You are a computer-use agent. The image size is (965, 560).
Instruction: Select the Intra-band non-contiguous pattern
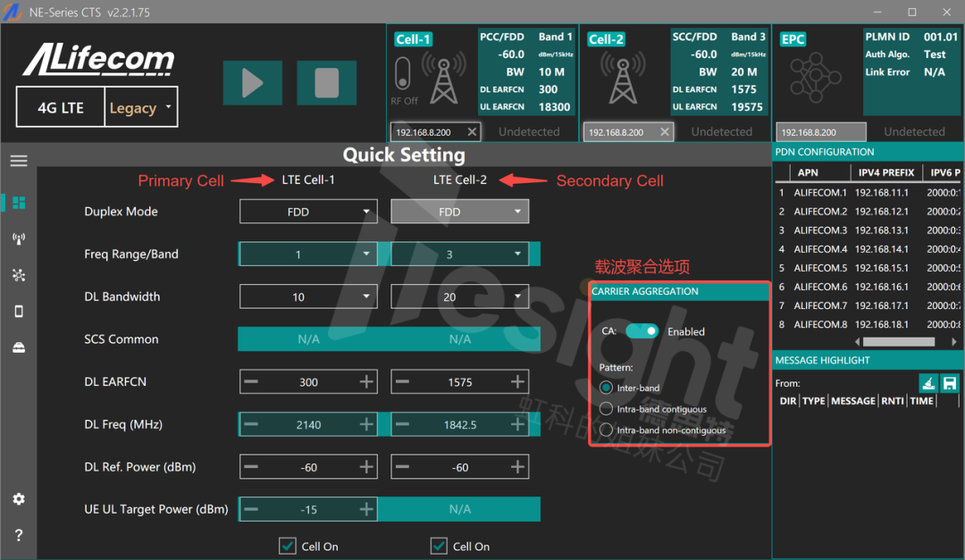pos(606,430)
